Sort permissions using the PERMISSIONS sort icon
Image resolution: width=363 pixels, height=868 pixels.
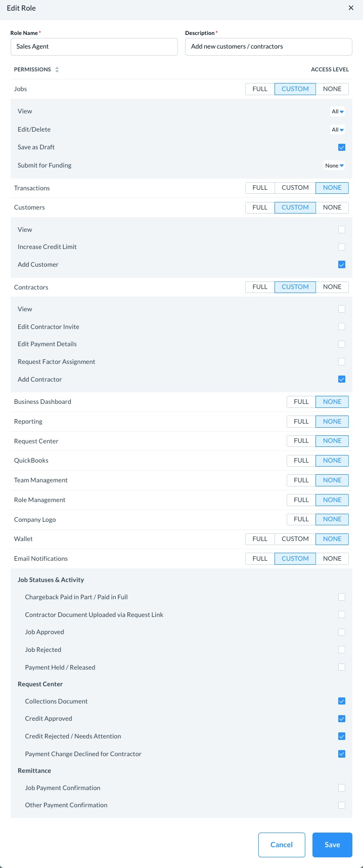(57, 70)
